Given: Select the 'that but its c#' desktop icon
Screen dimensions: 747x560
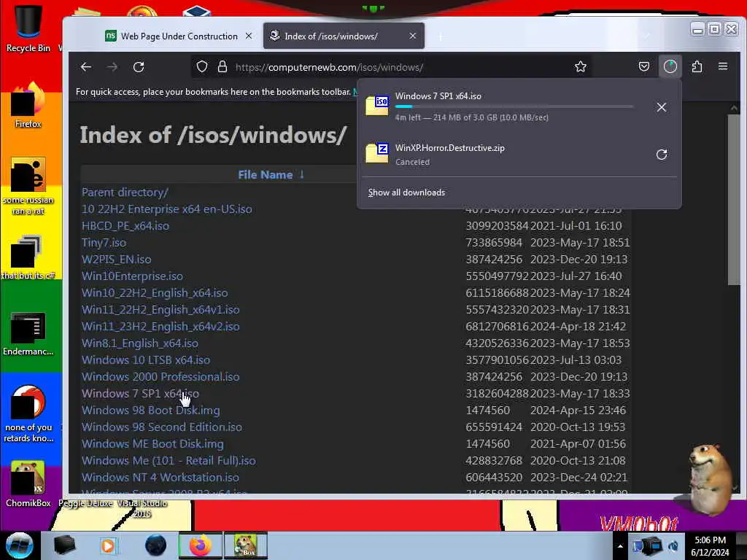Looking at the screenshot, I should [28, 257].
